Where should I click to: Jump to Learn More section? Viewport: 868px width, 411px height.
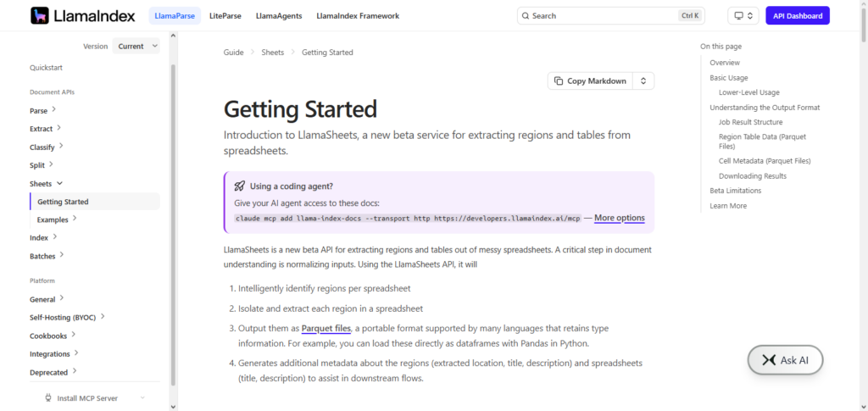pyautogui.click(x=728, y=206)
